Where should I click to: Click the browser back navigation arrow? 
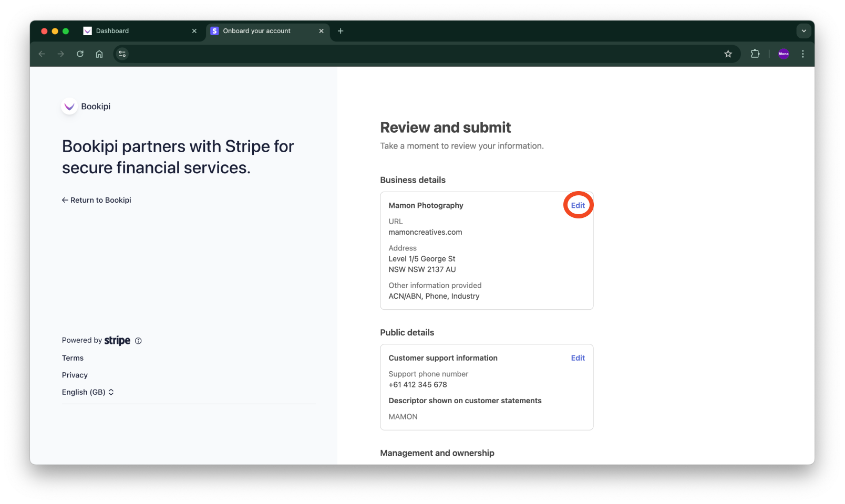42,54
